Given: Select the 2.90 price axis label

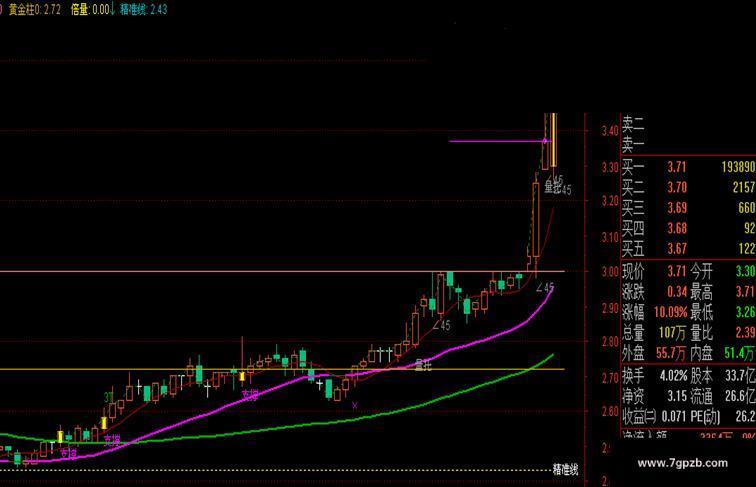Looking at the screenshot, I should click(x=609, y=308).
